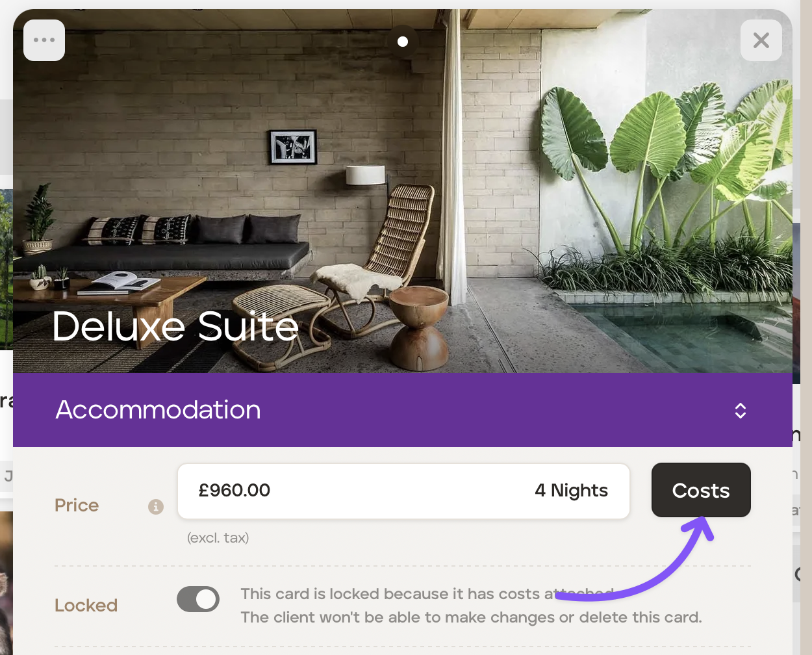Click the white focal point dot on photo

(403, 42)
